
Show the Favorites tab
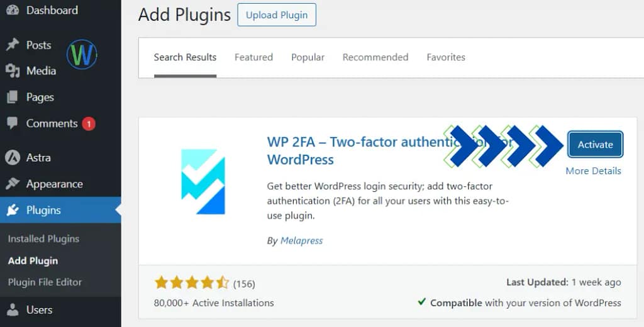446,57
